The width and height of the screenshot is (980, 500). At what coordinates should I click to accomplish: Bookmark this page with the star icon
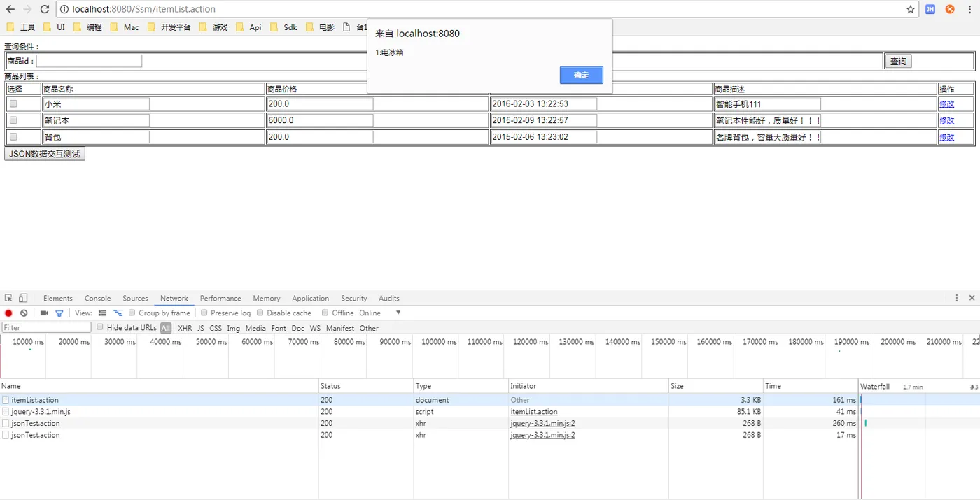pos(910,9)
